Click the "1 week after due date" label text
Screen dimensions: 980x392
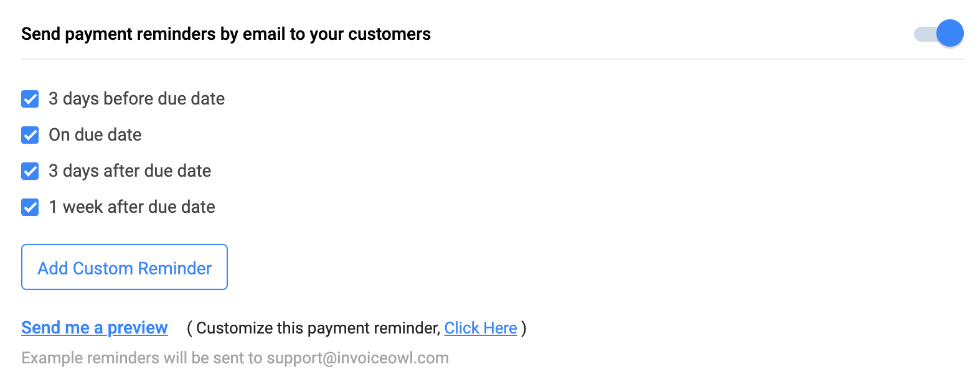pos(132,207)
